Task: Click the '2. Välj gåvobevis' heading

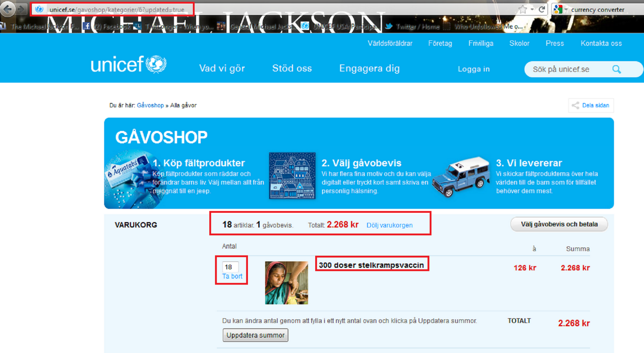Action: pos(361,163)
